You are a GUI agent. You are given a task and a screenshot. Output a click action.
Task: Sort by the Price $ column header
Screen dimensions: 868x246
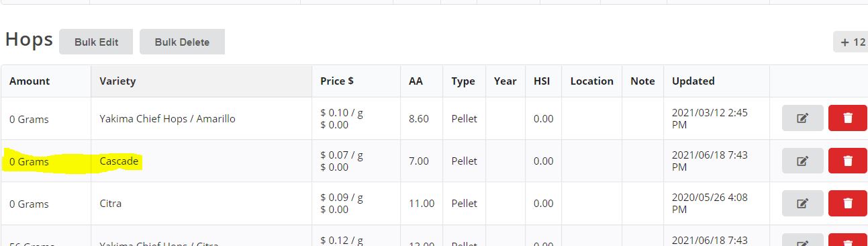pos(337,81)
